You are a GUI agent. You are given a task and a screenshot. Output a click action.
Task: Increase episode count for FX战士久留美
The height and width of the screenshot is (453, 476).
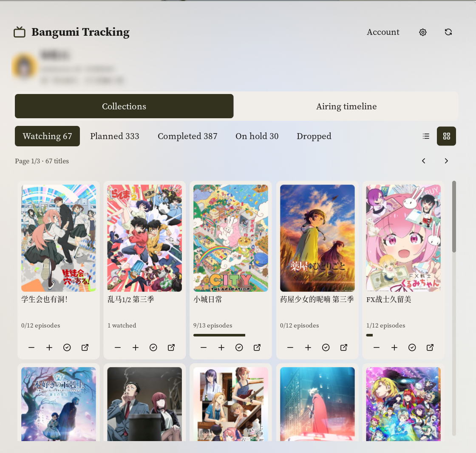coord(394,347)
